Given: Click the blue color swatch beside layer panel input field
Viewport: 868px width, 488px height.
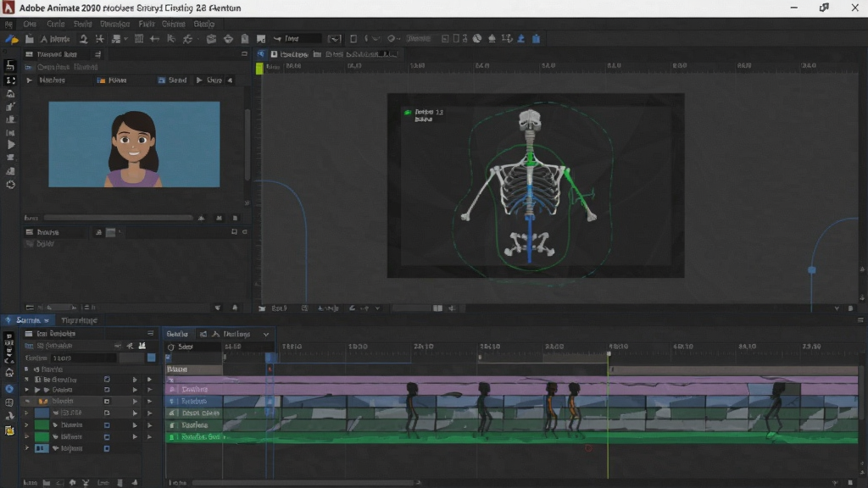Looking at the screenshot, I should (151, 358).
